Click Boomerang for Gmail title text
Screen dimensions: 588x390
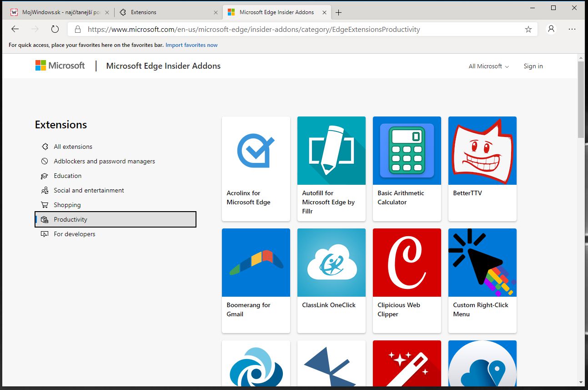click(x=249, y=309)
